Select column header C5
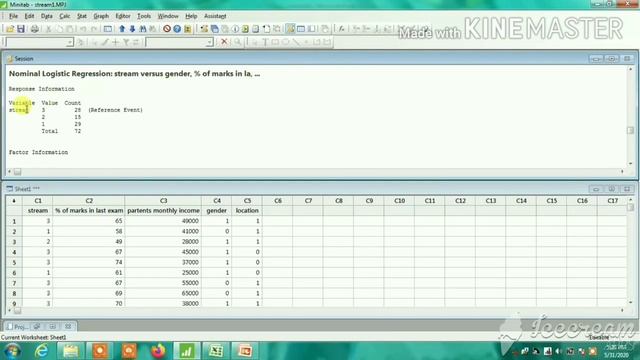Screen dimensions: 640x360 [x=247, y=200]
